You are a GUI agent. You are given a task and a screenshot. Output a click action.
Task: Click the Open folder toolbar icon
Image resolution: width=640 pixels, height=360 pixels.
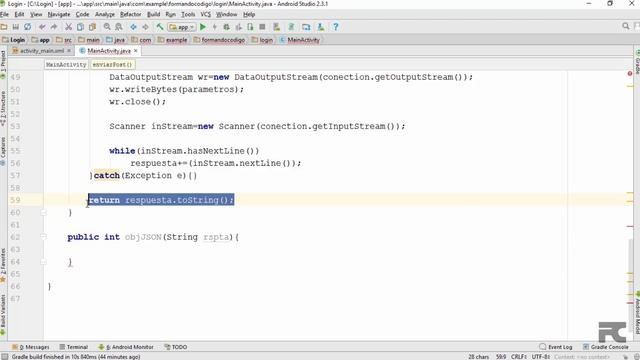tap(4, 27)
